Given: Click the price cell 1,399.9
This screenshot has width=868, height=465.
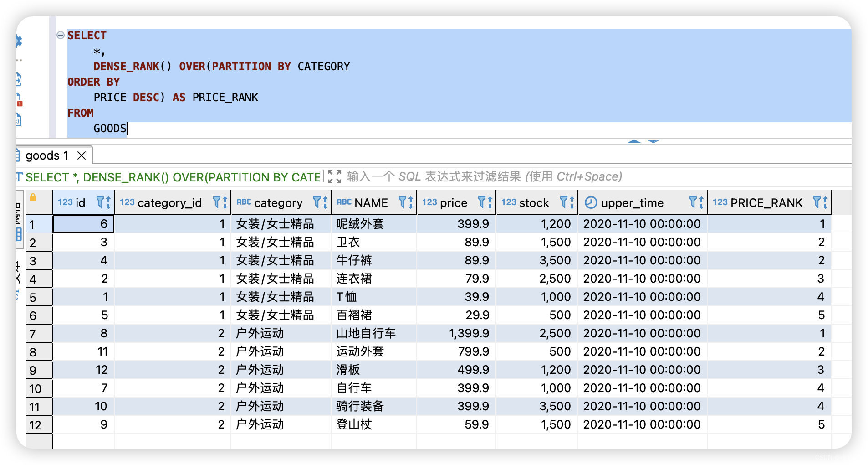Looking at the screenshot, I should [x=456, y=333].
